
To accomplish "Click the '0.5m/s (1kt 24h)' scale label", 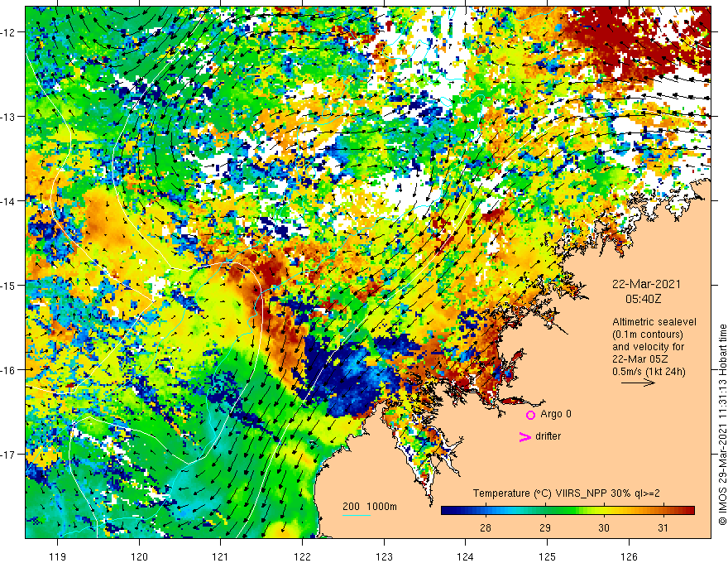I will 649,372.
